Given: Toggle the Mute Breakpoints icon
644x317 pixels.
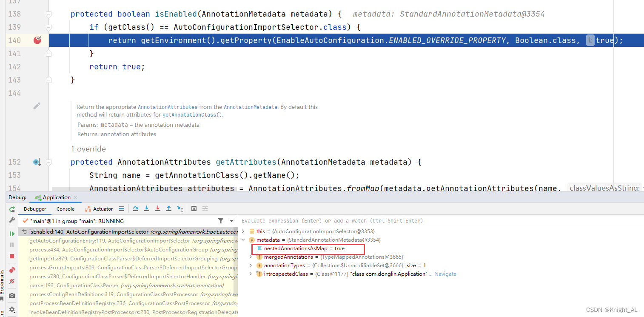Looking at the screenshot, I should (x=12, y=281).
